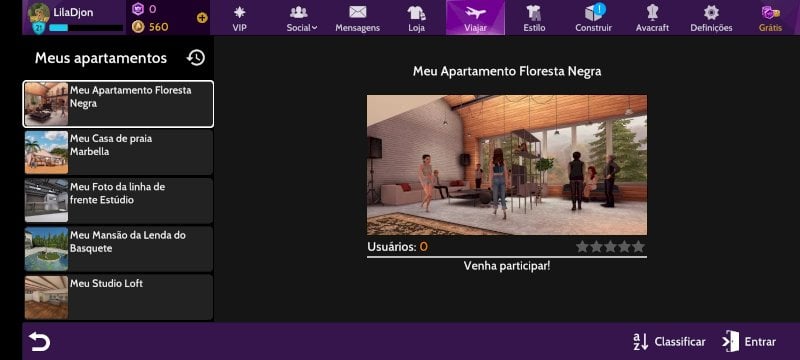Screen dimensions: 800x360
Task: Open the VIP menu
Action: (x=239, y=18)
